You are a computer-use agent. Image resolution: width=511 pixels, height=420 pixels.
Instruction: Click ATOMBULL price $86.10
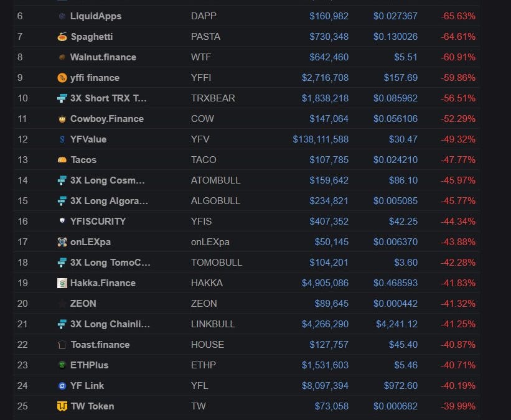pyautogui.click(x=403, y=180)
